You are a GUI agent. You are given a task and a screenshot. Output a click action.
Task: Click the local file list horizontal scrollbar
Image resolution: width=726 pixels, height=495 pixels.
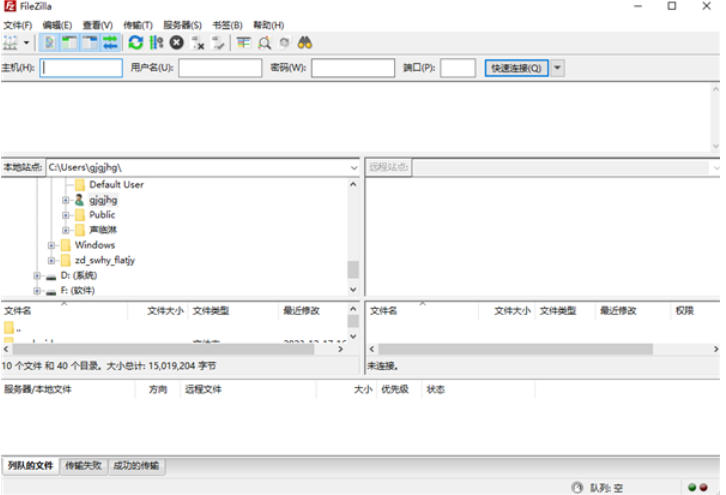[163, 349]
